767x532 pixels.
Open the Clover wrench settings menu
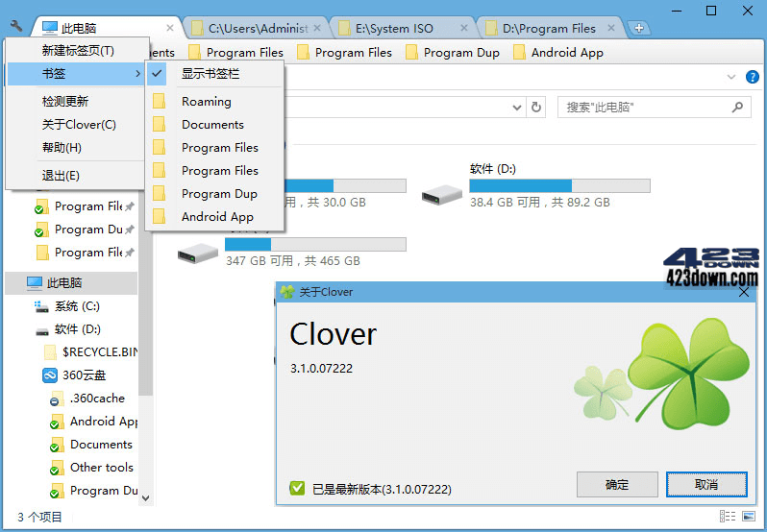[16, 26]
